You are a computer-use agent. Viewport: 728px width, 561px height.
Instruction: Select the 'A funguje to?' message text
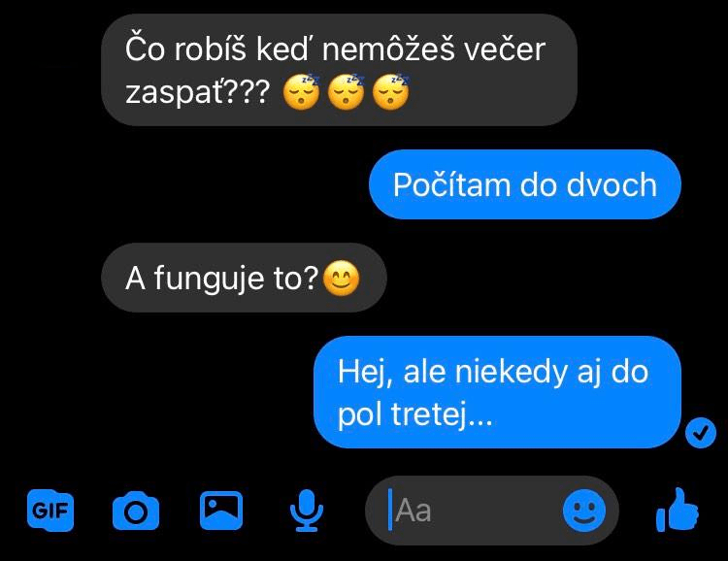click(x=222, y=279)
